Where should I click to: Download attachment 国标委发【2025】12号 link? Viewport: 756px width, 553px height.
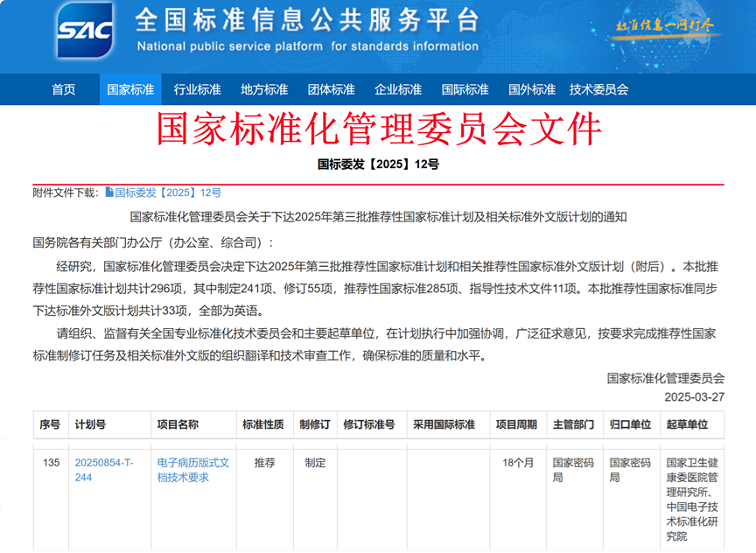point(168,192)
